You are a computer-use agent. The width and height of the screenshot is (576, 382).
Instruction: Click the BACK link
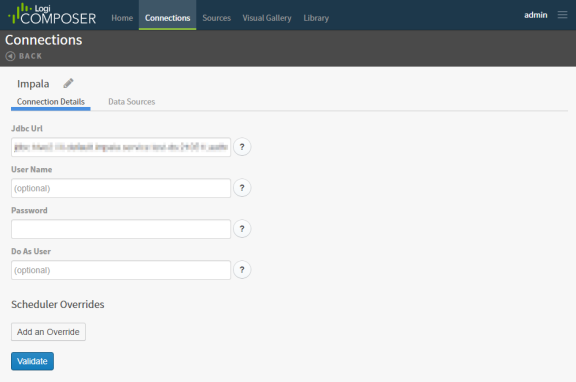[30, 56]
